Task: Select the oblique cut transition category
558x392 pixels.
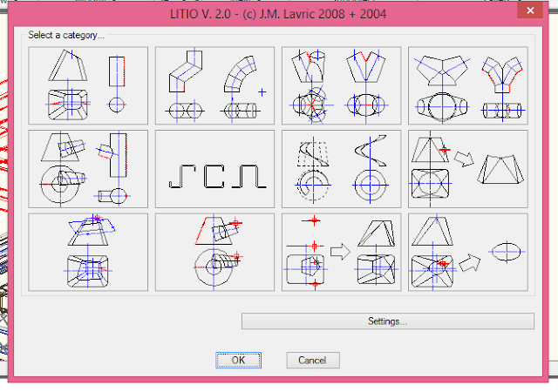Action: click(88, 253)
